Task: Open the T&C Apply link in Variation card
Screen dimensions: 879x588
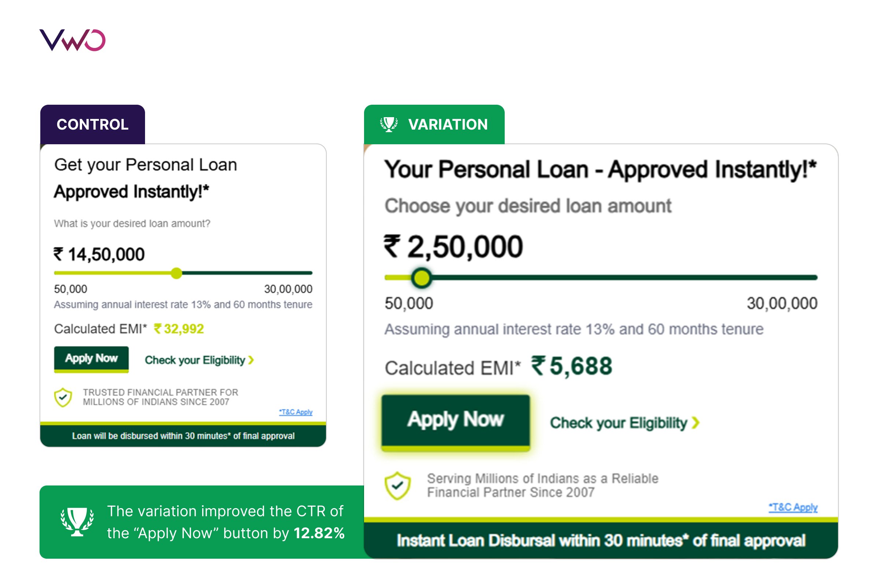Action: click(x=793, y=507)
